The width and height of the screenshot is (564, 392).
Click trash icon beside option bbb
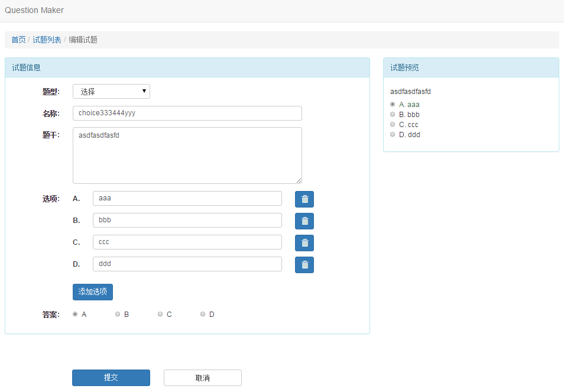(x=304, y=221)
